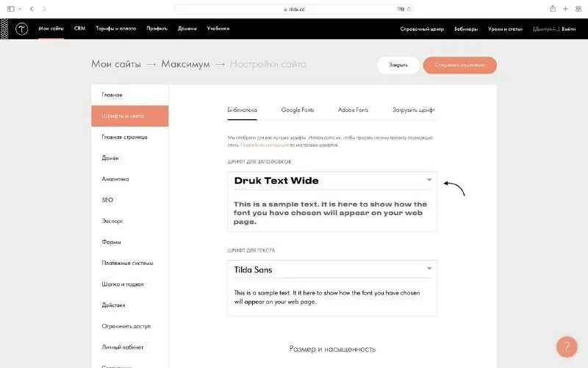Click the Safari share icon
The image size is (588, 368).
553,9
